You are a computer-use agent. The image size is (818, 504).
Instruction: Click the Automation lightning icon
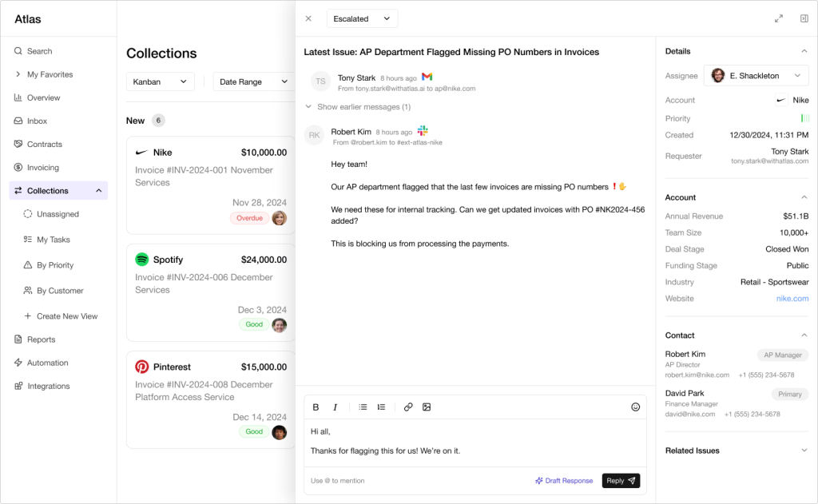(x=18, y=363)
